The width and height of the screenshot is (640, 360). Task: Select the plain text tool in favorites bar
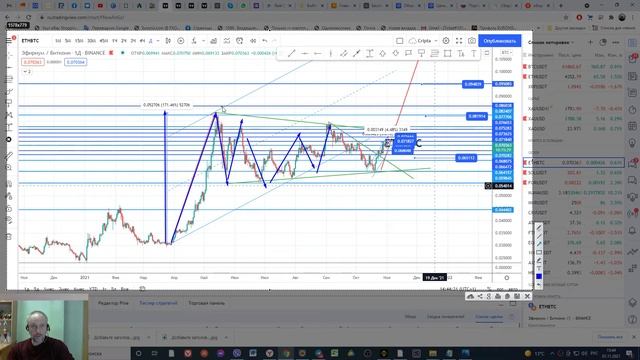pyautogui.click(x=474, y=53)
